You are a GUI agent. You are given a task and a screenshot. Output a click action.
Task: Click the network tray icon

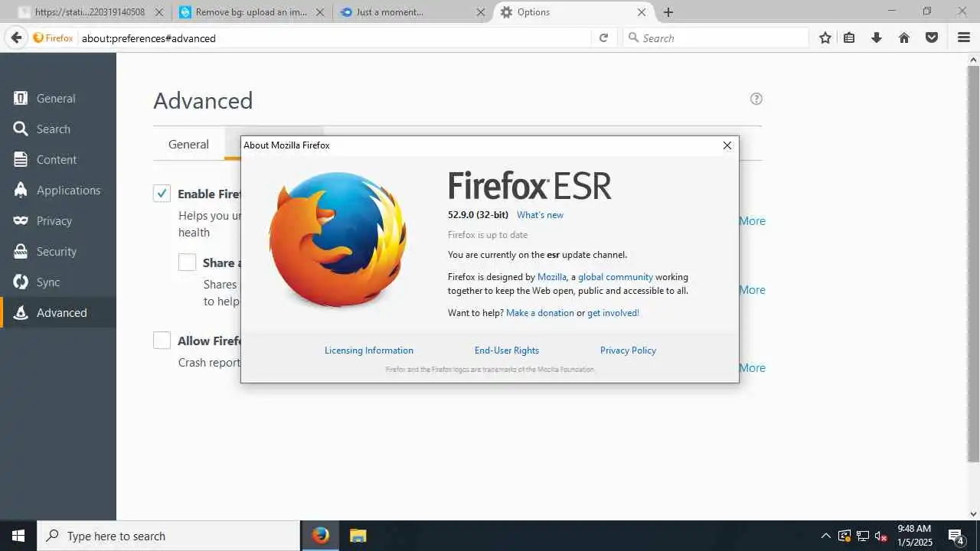pos(863,536)
